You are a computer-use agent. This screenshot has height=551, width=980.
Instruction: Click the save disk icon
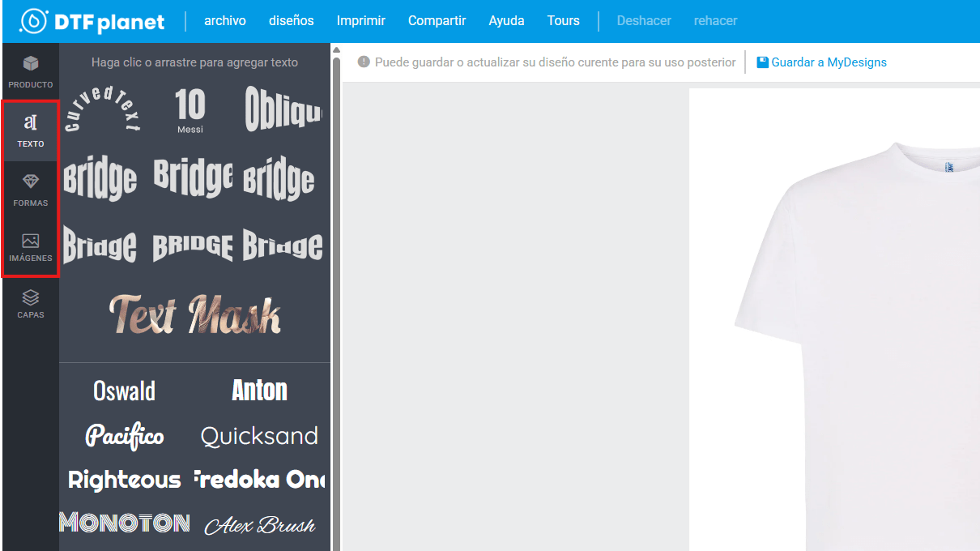762,62
